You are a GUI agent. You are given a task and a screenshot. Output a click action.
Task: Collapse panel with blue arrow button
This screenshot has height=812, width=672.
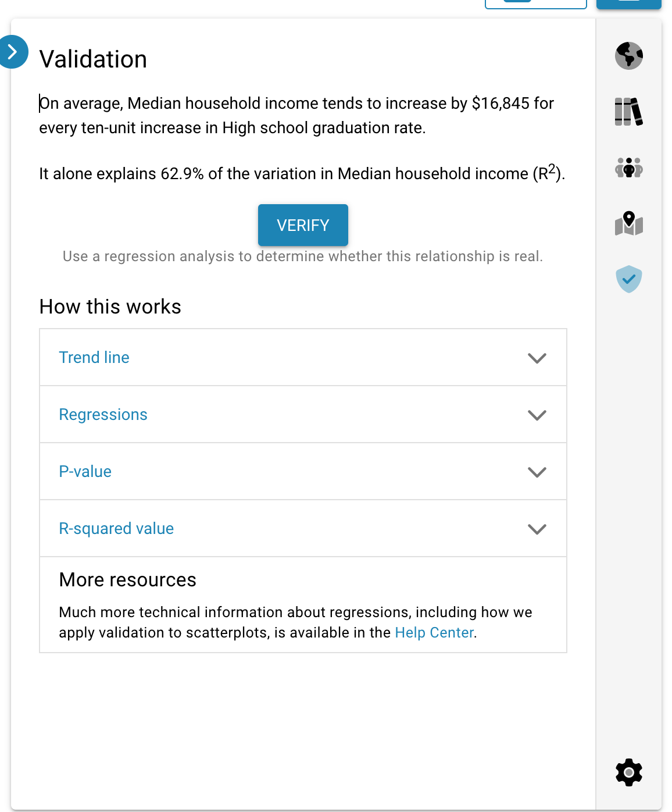coord(13,52)
